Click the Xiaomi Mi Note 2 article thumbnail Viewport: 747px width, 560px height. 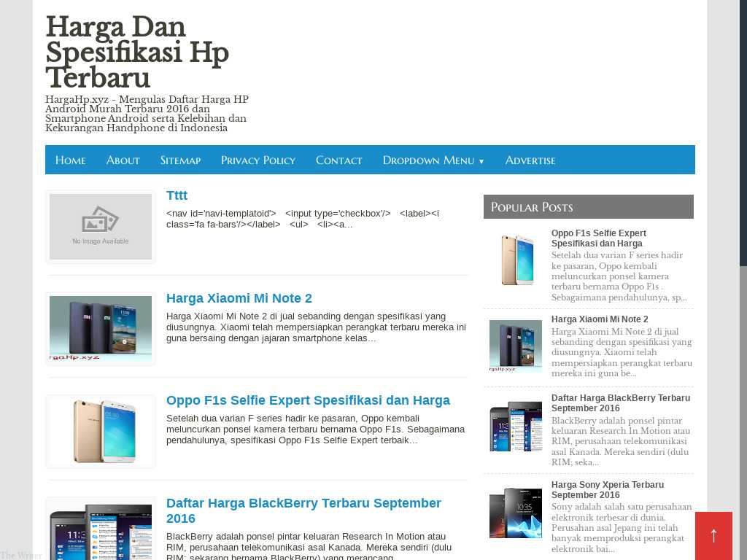(x=101, y=329)
